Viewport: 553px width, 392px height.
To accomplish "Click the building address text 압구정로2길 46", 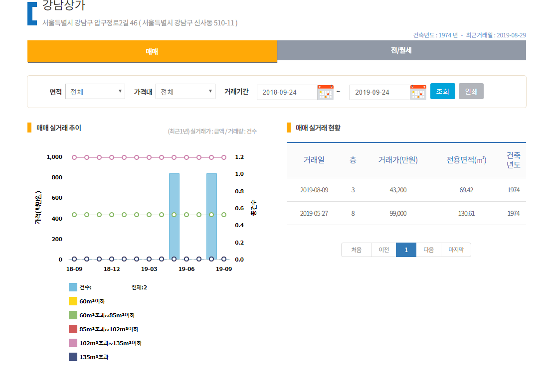I will pyautogui.click(x=116, y=23).
